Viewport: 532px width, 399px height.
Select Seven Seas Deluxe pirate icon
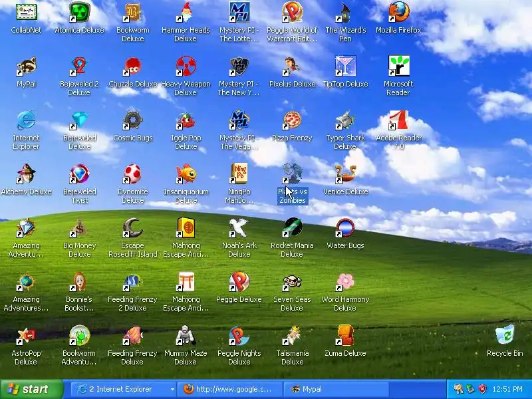[x=292, y=281]
